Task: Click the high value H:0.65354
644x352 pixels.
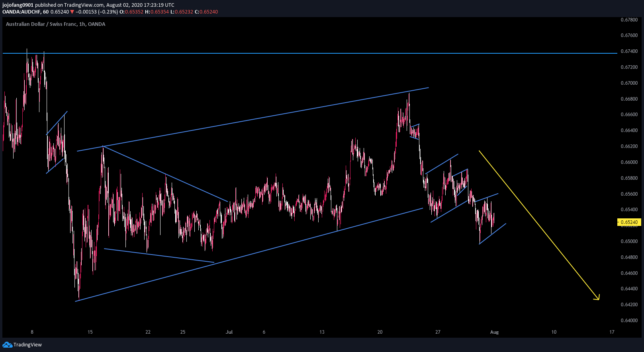Action: click(157, 12)
